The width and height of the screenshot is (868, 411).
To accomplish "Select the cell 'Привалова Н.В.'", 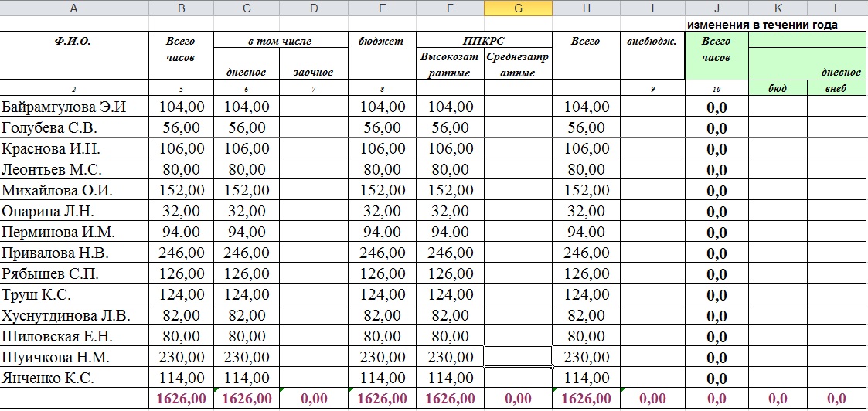I will click(x=74, y=253).
